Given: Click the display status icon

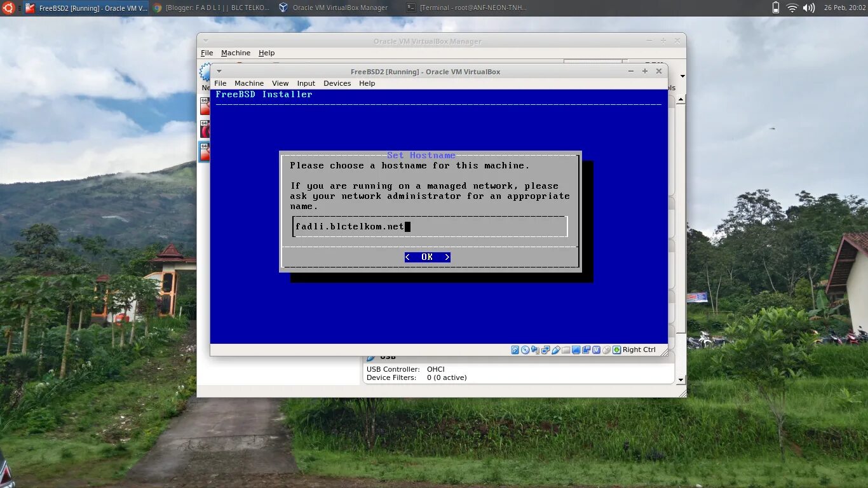Looking at the screenshot, I should point(576,349).
